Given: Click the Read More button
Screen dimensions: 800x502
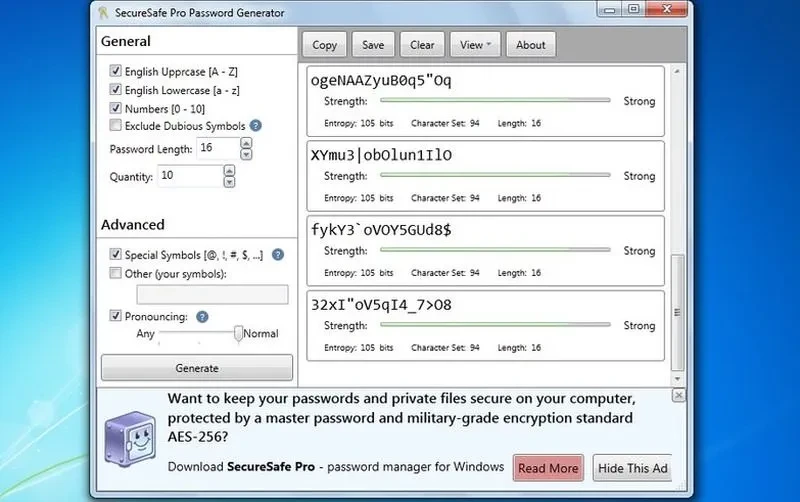Looking at the screenshot, I should coord(548,468).
